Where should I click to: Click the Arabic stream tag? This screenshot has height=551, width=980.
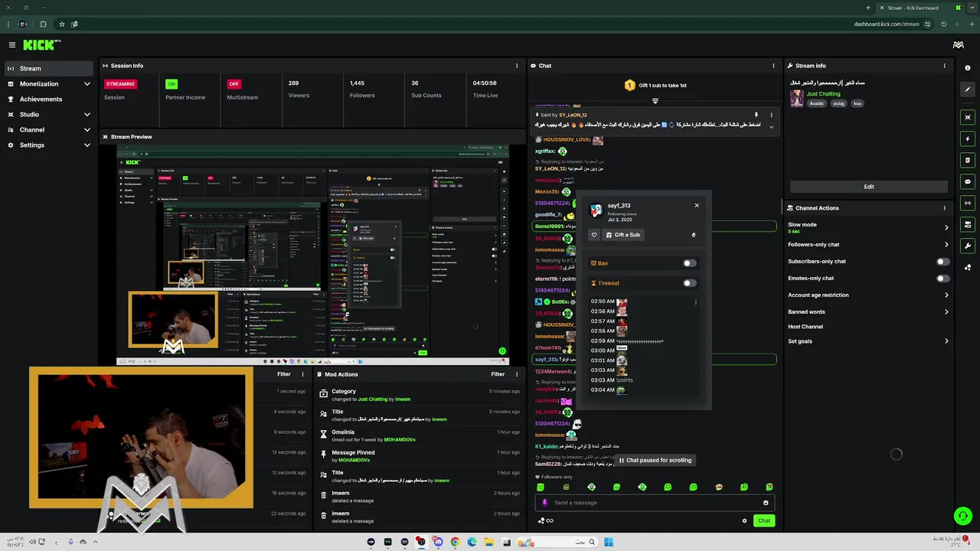817,103
